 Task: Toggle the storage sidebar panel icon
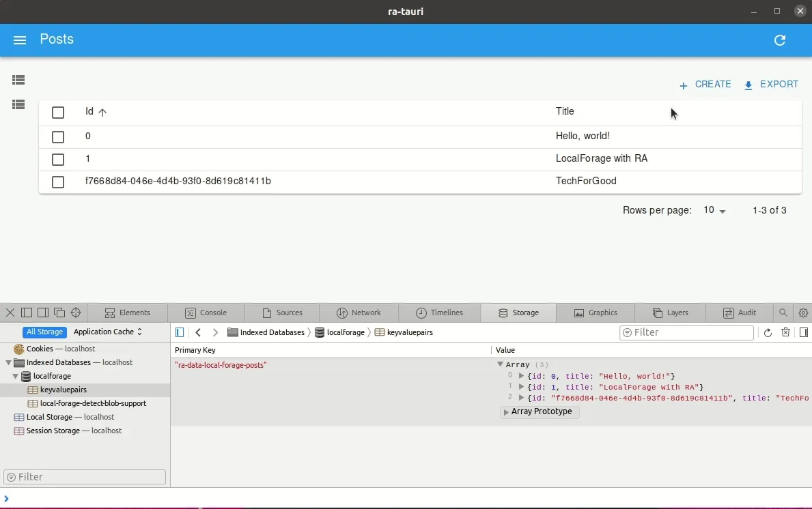tap(179, 332)
